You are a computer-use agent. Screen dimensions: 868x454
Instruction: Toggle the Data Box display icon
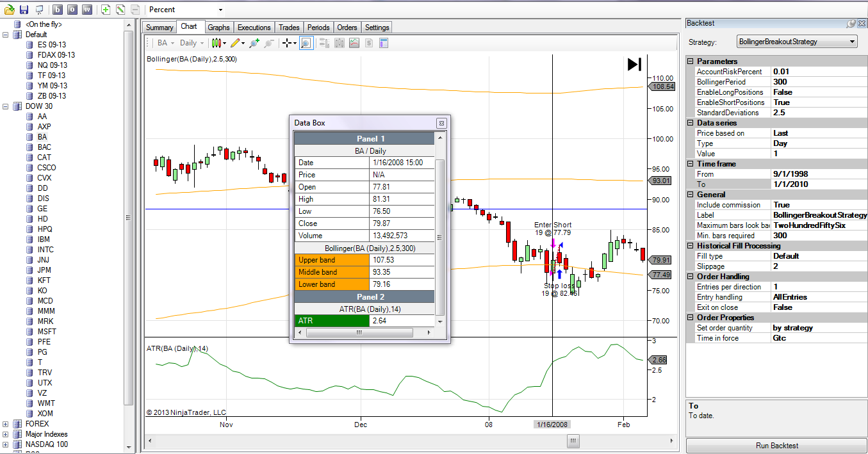(306, 43)
